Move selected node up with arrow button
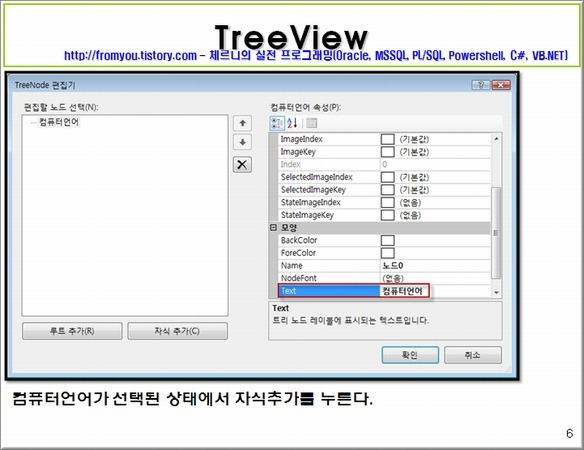 [x=242, y=123]
